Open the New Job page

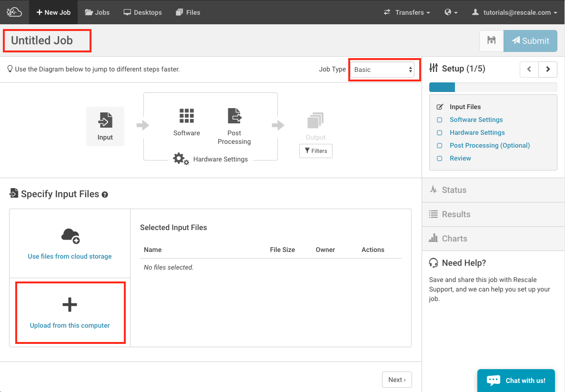53,12
